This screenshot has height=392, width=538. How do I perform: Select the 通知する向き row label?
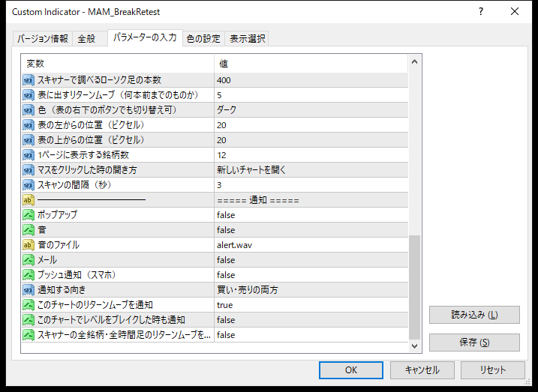[62, 290]
